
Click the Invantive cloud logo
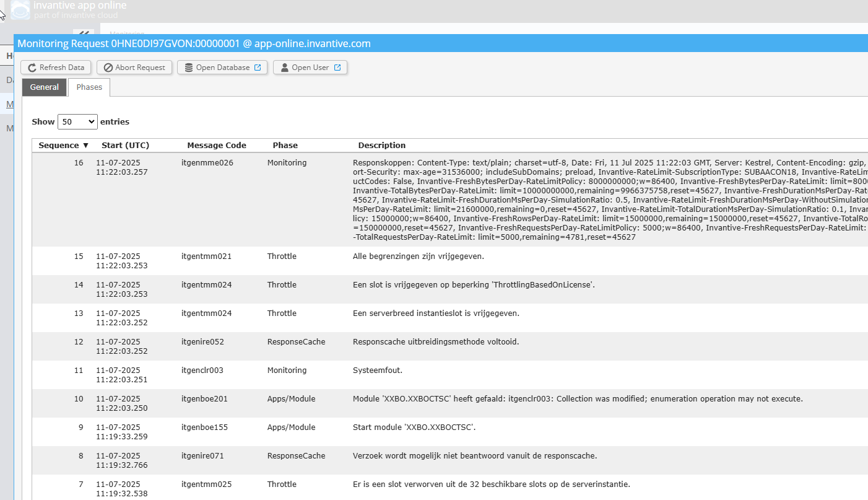tap(20, 9)
